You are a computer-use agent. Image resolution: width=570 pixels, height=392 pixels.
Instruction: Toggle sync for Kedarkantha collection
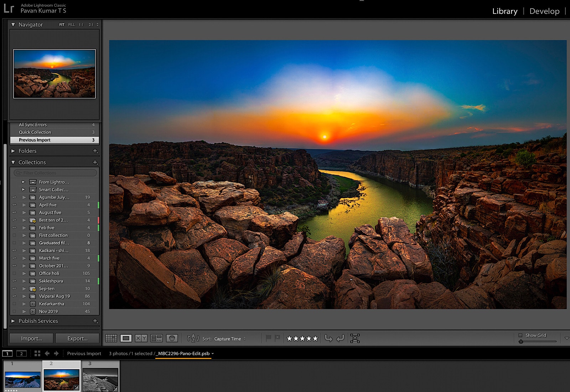(x=14, y=304)
